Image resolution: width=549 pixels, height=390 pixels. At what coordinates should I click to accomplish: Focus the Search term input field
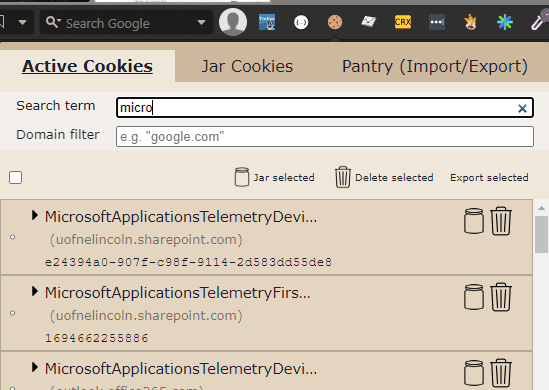pos(325,107)
